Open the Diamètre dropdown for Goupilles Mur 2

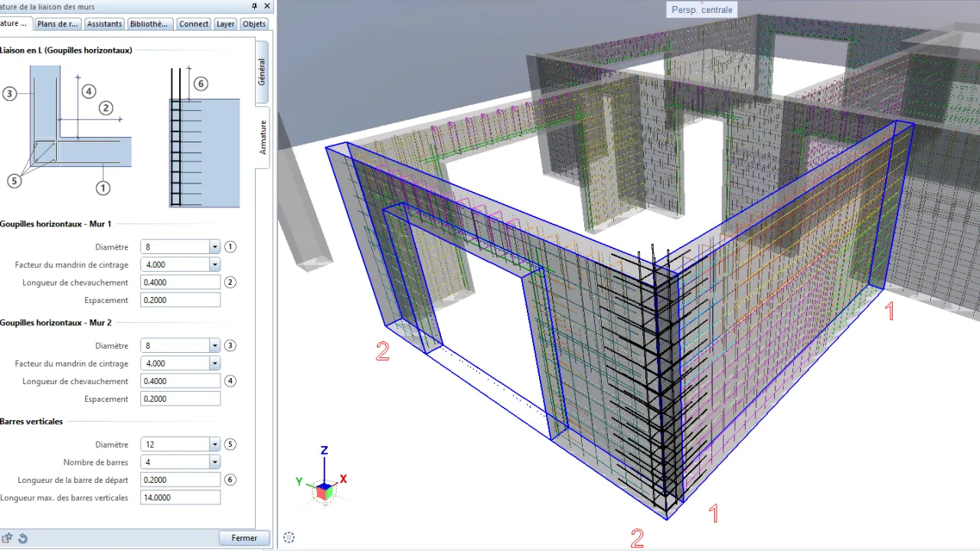tap(214, 345)
